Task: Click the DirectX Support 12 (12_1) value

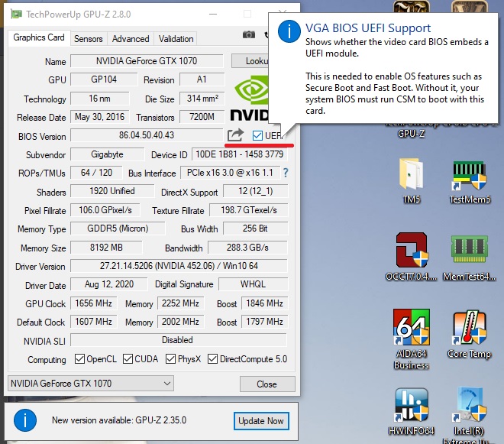Action: click(x=256, y=191)
